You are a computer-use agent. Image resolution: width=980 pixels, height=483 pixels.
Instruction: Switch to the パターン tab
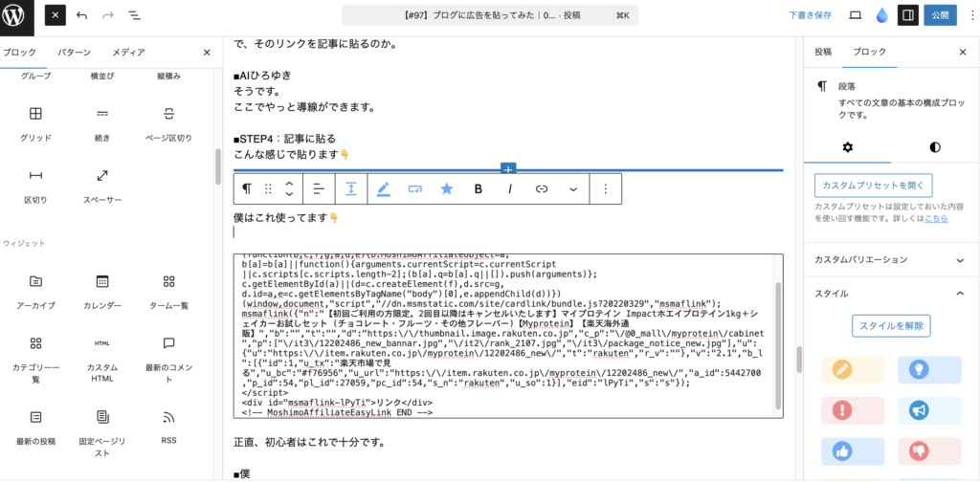[x=75, y=53]
